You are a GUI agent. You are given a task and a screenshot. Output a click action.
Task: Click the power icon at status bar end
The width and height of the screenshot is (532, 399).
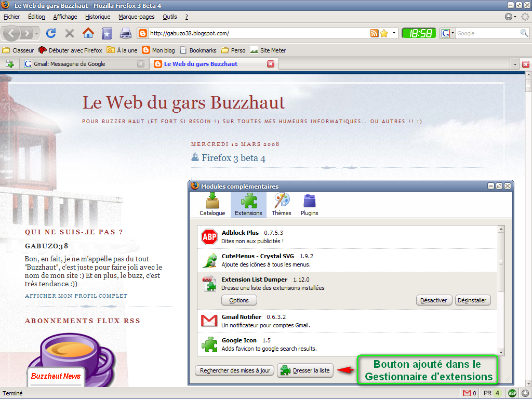(525, 393)
